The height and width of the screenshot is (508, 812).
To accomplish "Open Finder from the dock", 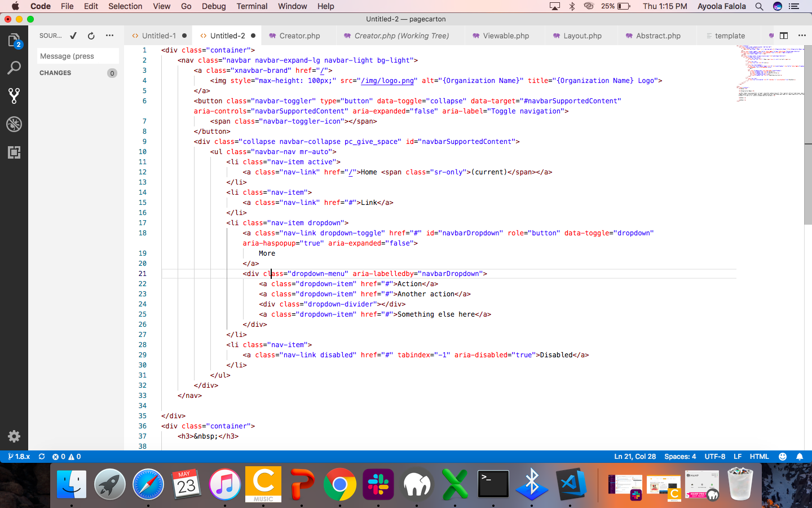I will 72,484.
